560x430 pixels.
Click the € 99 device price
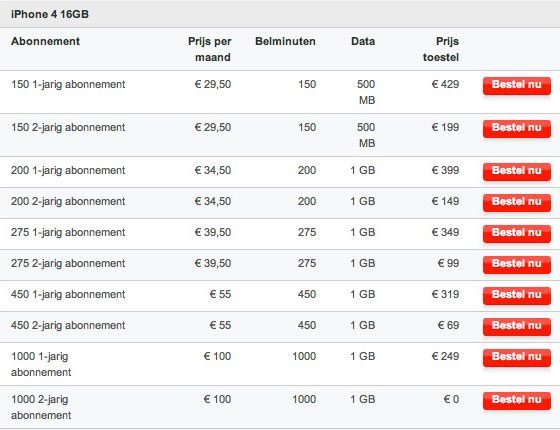point(448,264)
